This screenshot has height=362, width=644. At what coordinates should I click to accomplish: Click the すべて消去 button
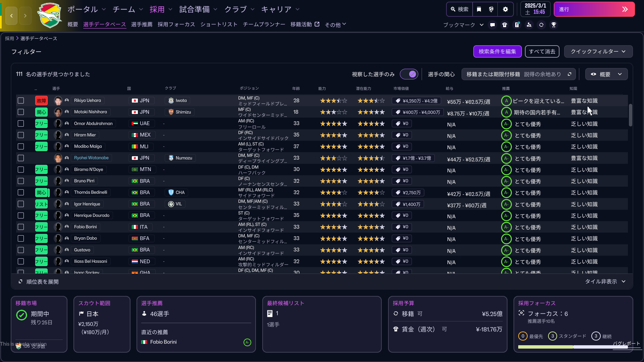point(542,52)
